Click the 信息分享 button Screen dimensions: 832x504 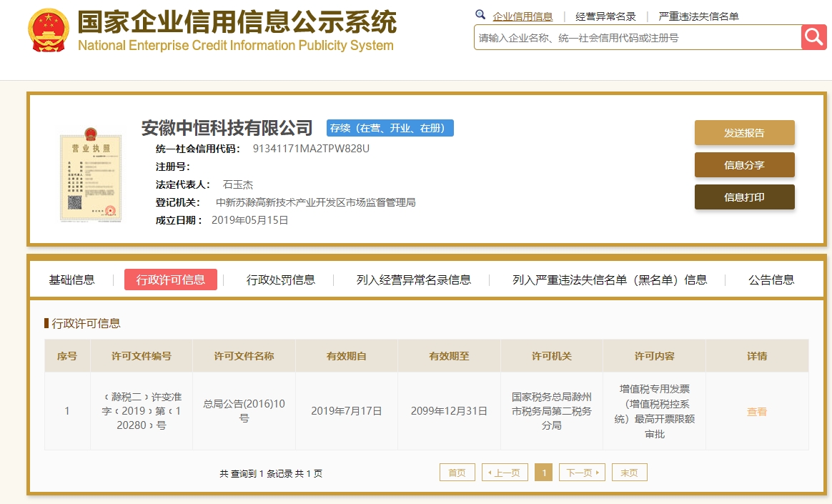(745, 165)
